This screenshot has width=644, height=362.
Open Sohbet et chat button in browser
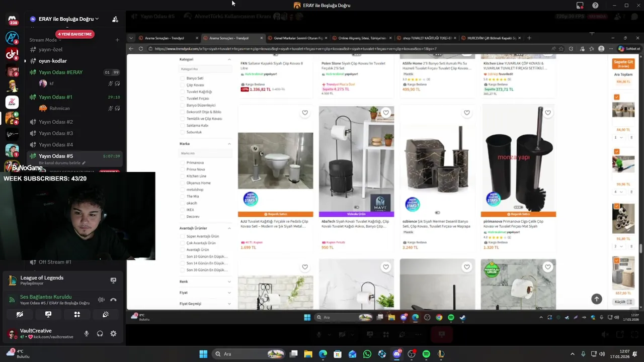tap(629, 49)
